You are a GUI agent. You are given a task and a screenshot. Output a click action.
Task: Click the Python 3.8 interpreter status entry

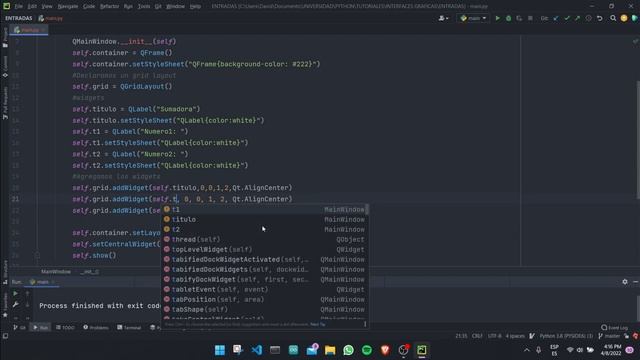(x=565, y=336)
